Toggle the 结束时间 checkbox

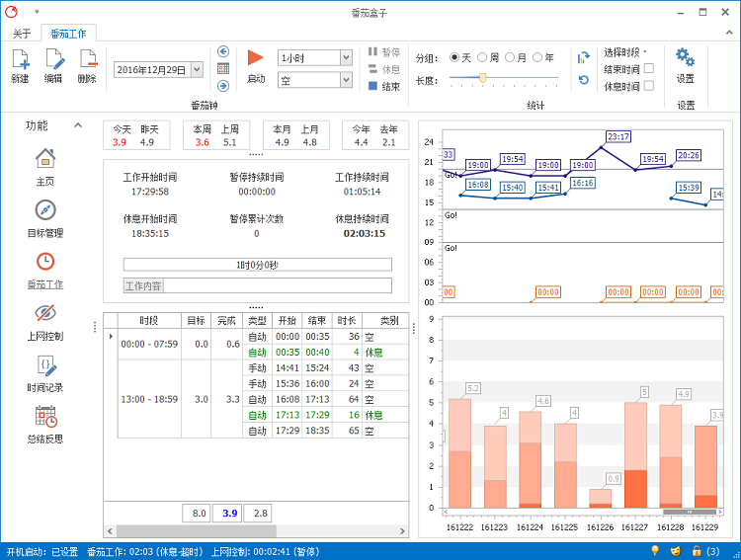pos(649,68)
